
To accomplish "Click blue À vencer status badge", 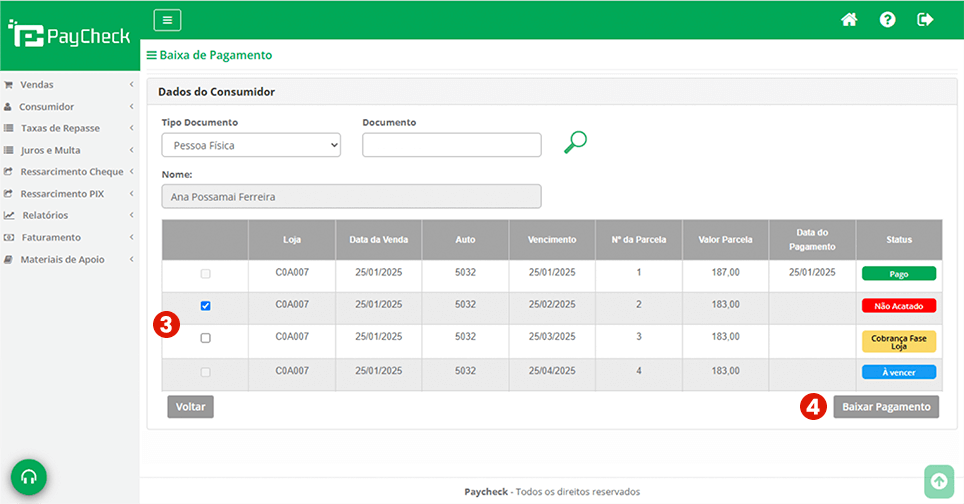I will 899,372.
